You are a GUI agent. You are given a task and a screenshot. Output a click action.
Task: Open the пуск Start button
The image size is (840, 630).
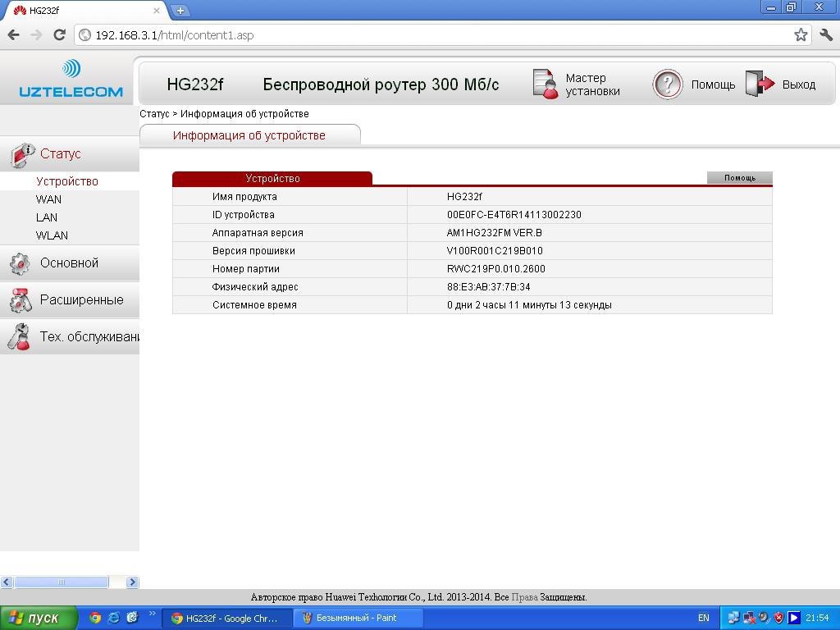click(x=39, y=618)
